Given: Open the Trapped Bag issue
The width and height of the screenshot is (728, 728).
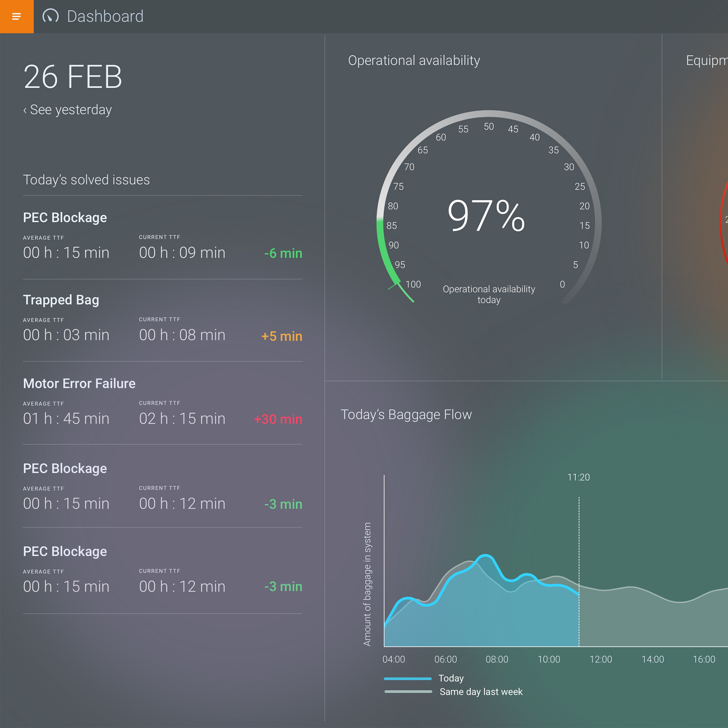Looking at the screenshot, I should (x=61, y=300).
